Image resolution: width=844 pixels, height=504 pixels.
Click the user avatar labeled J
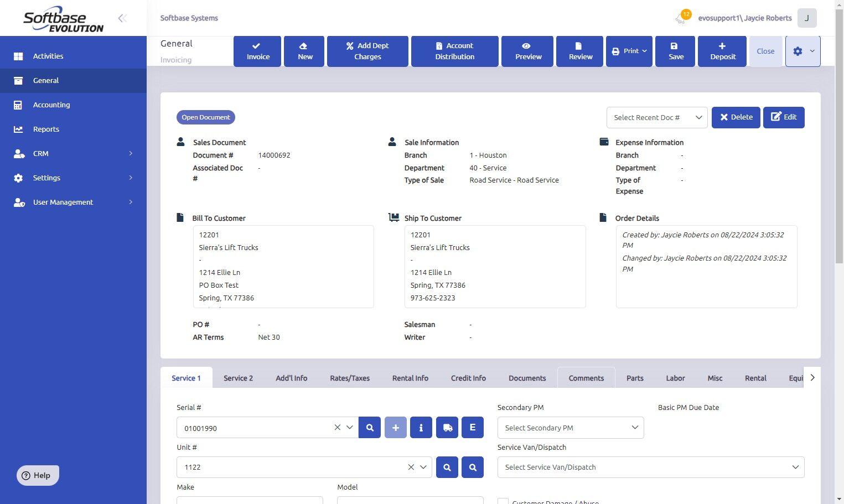[807, 18]
